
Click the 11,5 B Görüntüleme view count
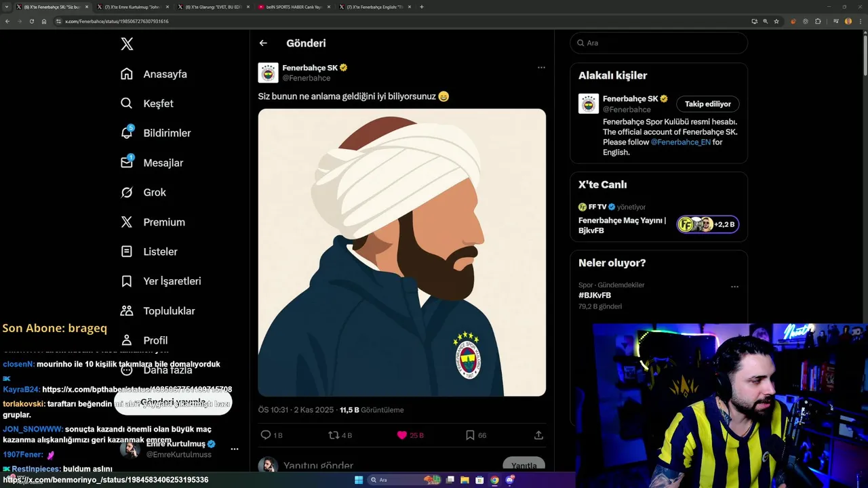pyautogui.click(x=372, y=410)
